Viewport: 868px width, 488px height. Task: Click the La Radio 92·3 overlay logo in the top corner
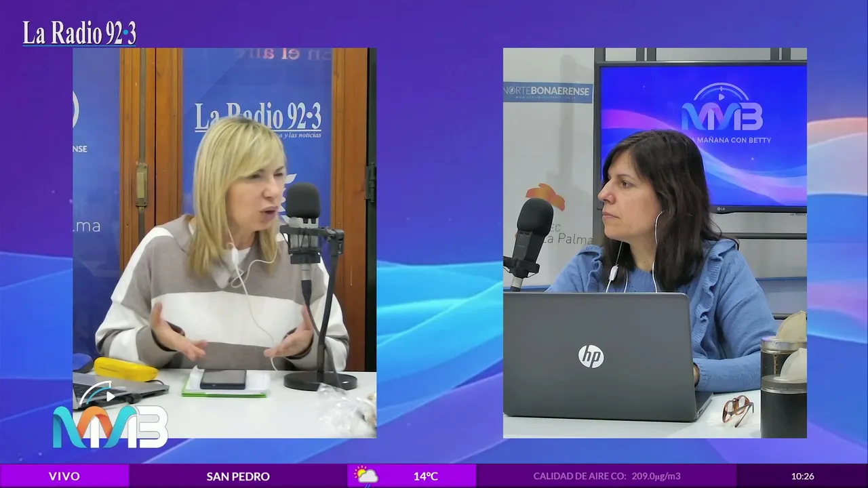tap(79, 33)
